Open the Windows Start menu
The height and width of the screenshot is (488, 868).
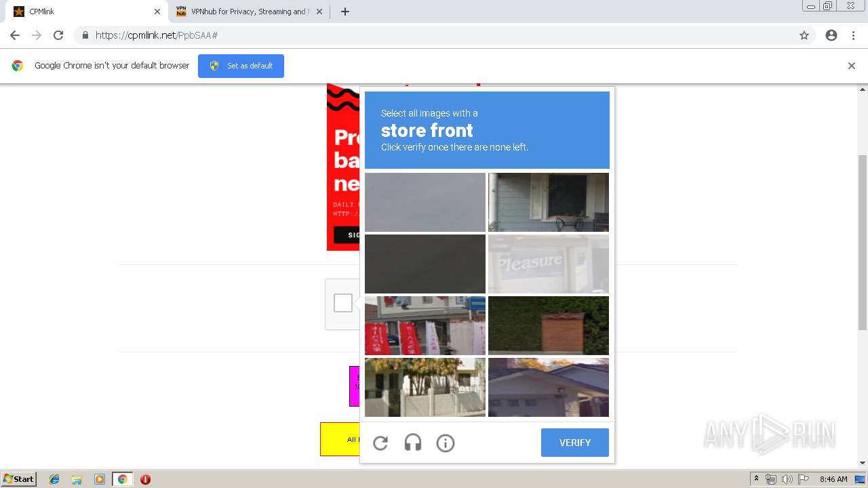(x=19, y=479)
